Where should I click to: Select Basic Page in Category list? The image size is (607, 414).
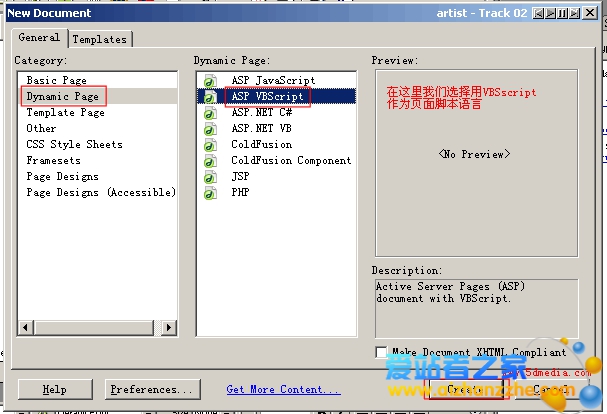click(56, 80)
